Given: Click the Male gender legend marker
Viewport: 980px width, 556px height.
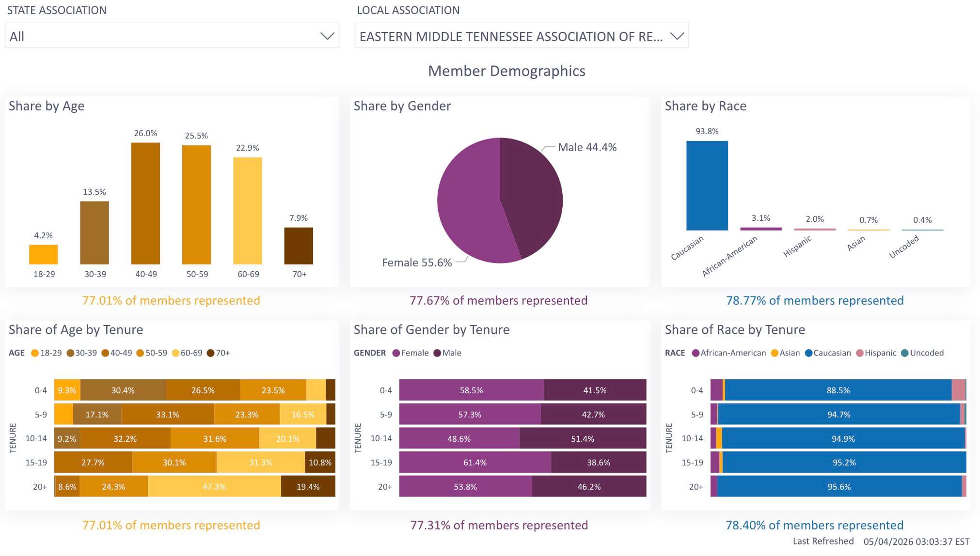Looking at the screenshot, I should 437,353.
